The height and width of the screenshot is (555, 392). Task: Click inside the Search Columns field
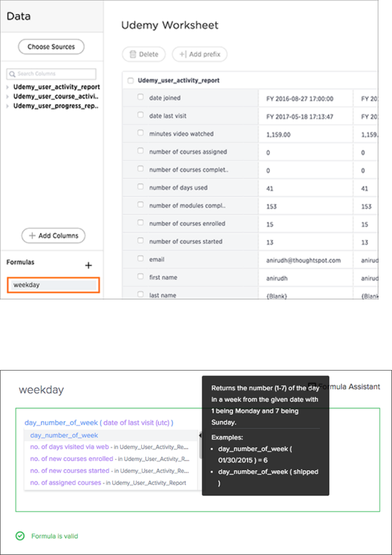pos(54,74)
